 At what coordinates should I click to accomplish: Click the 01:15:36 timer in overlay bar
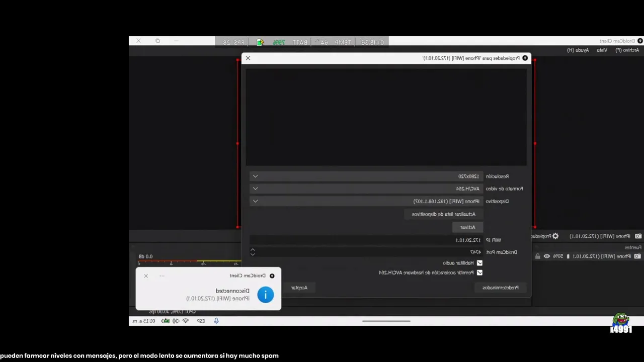(x=372, y=42)
